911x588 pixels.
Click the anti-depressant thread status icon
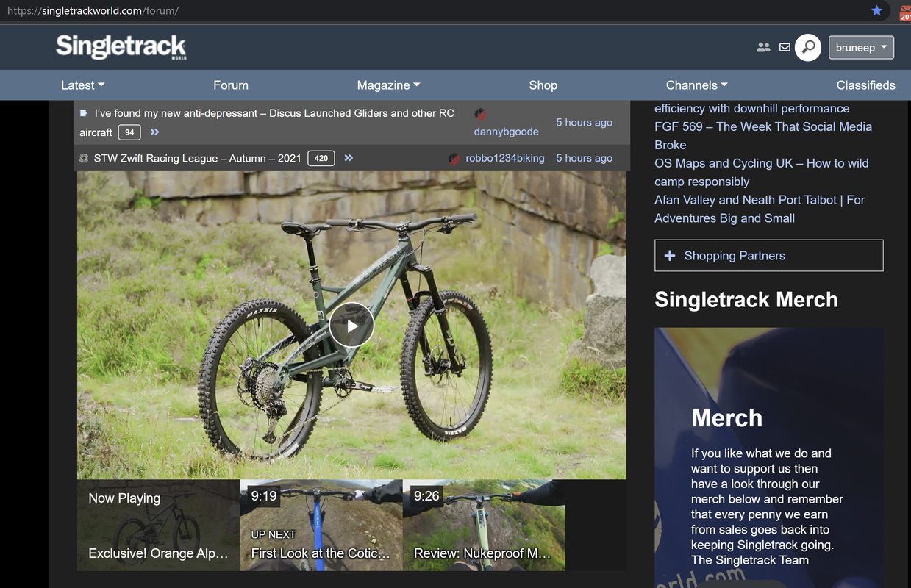84,113
